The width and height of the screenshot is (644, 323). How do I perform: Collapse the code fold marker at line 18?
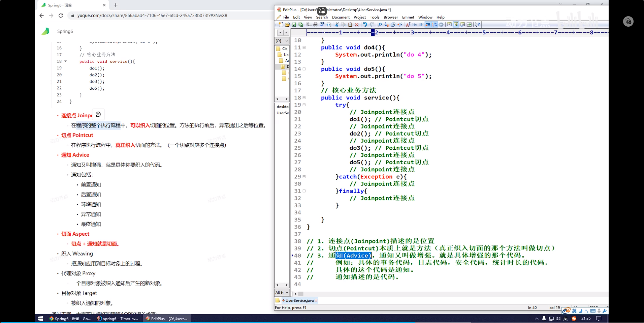pyautogui.click(x=304, y=97)
